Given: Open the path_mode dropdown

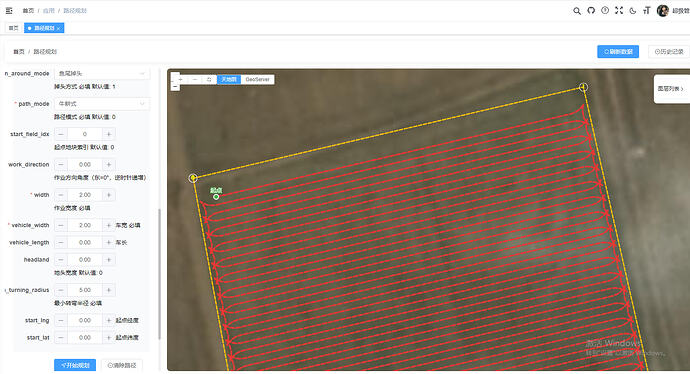Looking at the screenshot, I should (102, 104).
